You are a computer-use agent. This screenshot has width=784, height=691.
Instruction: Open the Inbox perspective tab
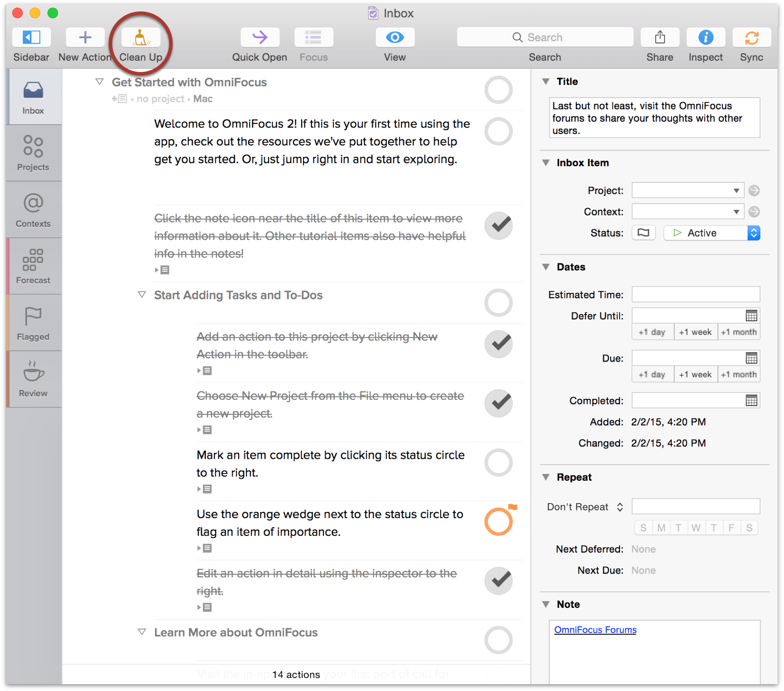pos(33,97)
